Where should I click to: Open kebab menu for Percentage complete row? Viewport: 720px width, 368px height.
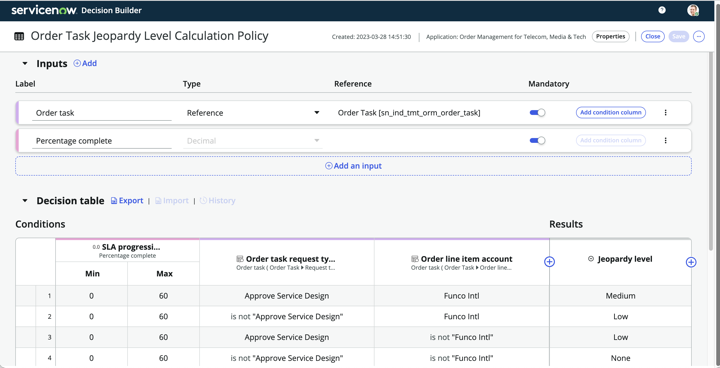(665, 141)
